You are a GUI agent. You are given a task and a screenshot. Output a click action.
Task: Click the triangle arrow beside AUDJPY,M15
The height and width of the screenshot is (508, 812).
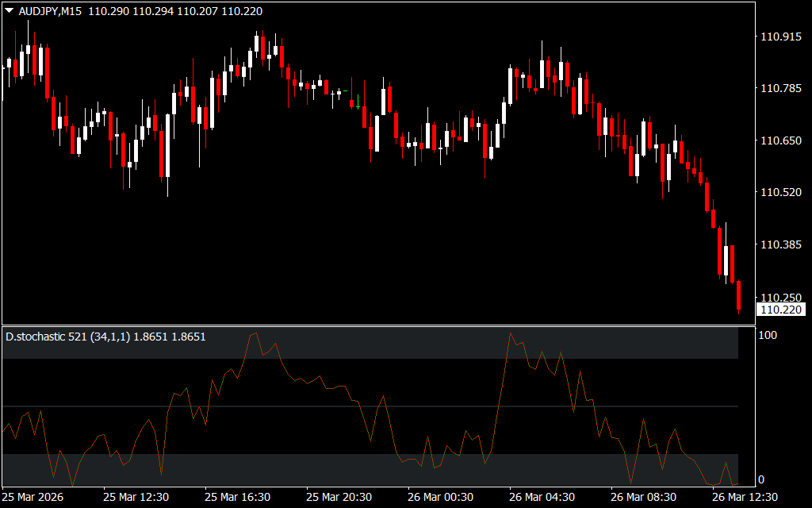(x=9, y=11)
